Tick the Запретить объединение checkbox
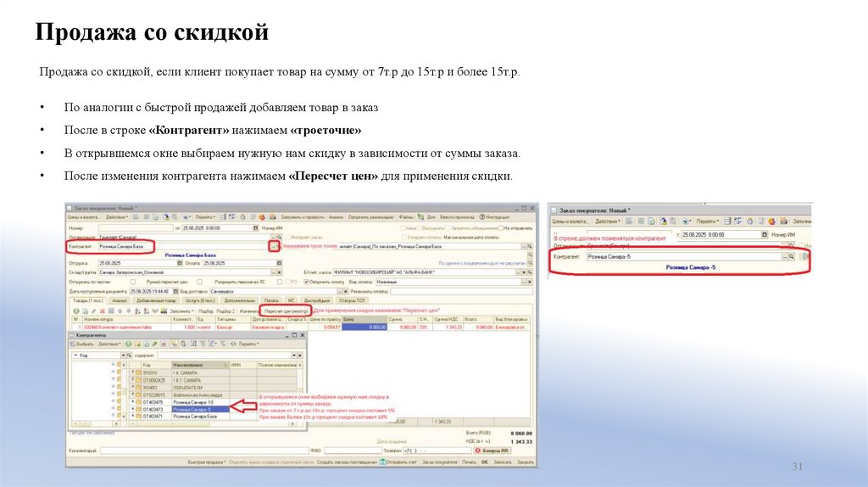The height and width of the screenshot is (487, 868). click(x=447, y=228)
